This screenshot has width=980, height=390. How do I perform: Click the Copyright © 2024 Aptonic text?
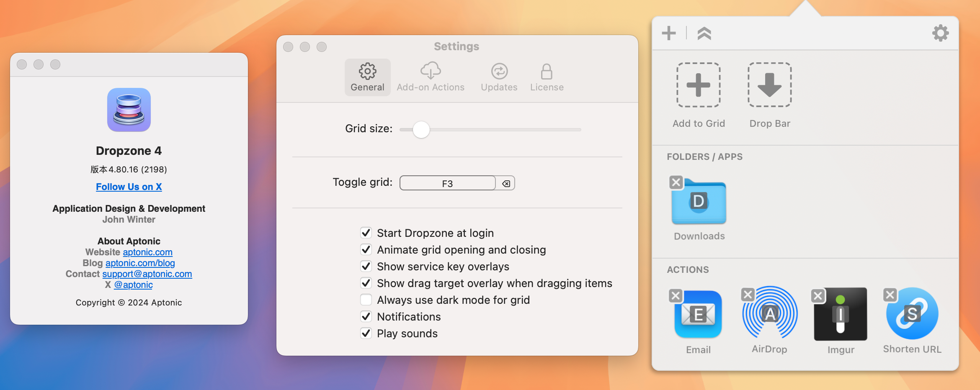pos(129,303)
